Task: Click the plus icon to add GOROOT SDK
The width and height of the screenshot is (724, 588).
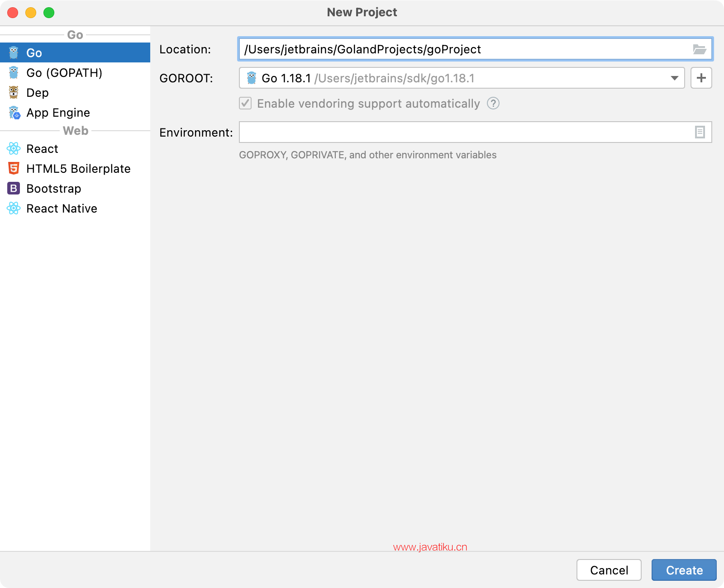Action: click(701, 78)
